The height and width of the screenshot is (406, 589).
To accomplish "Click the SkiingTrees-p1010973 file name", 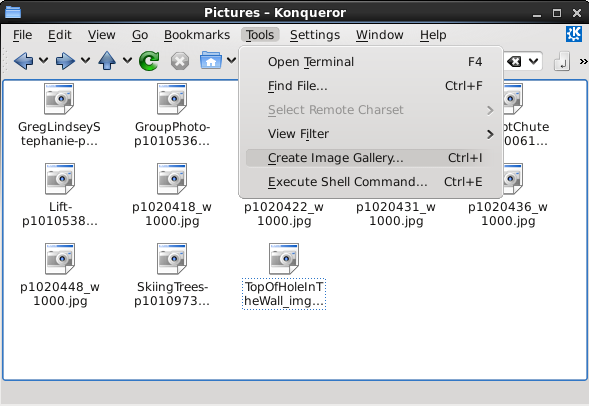I will point(172,294).
